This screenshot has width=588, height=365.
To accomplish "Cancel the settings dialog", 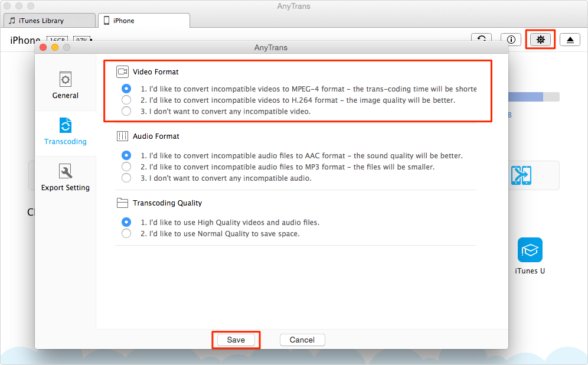I will [x=302, y=340].
